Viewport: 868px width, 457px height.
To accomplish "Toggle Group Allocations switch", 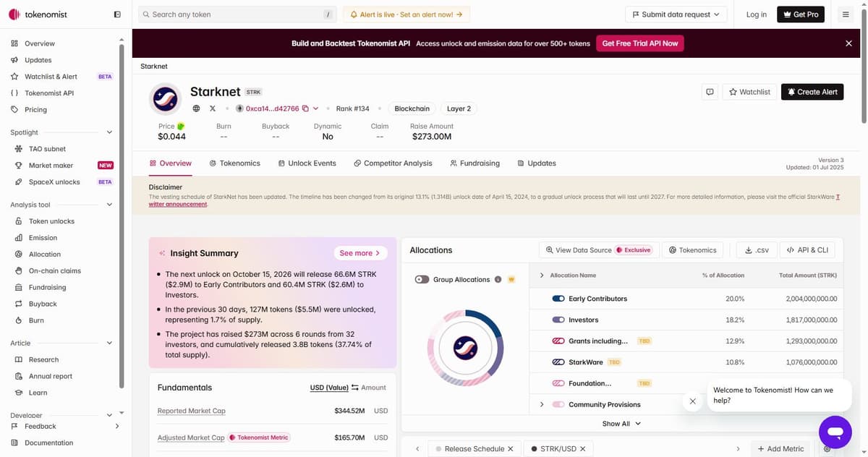I will pyautogui.click(x=422, y=280).
